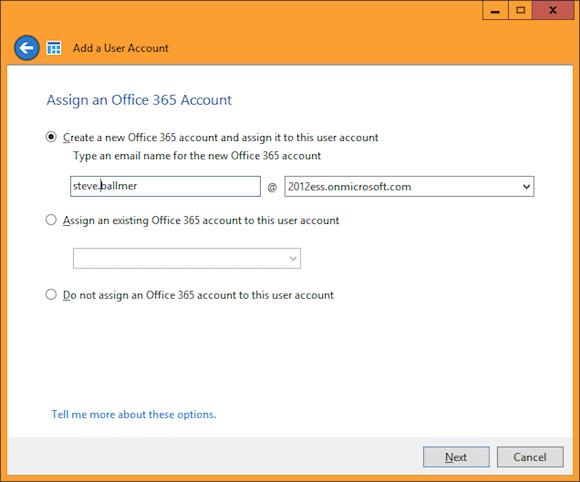Pick the Do not assign an Office 365 account radio button
580x482 pixels.
point(51,294)
